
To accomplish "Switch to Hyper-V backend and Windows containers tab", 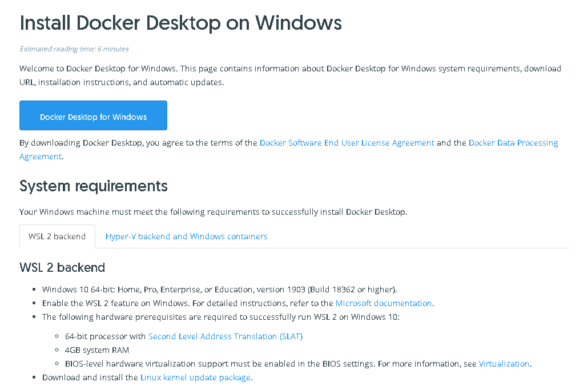I will (x=186, y=236).
